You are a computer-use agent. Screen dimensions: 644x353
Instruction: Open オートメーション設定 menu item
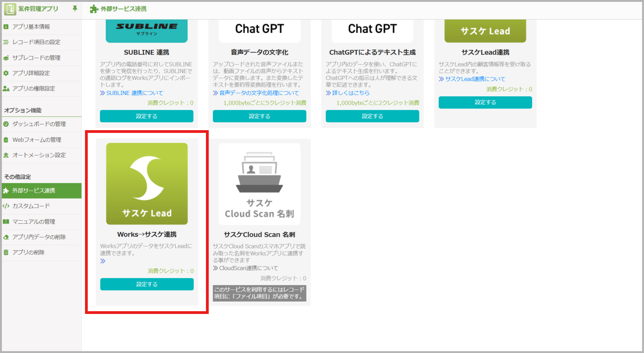pyautogui.click(x=41, y=155)
